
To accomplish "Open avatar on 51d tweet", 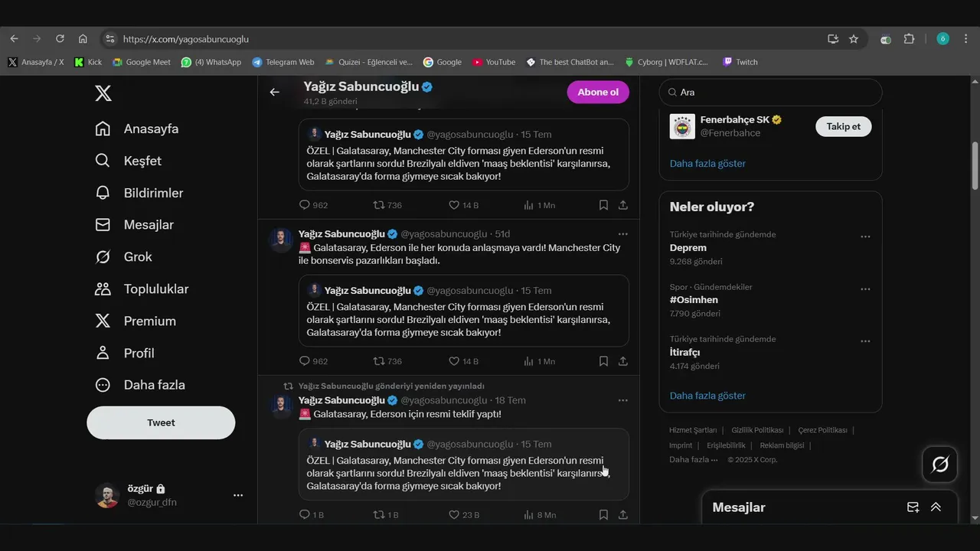I will tap(281, 240).
